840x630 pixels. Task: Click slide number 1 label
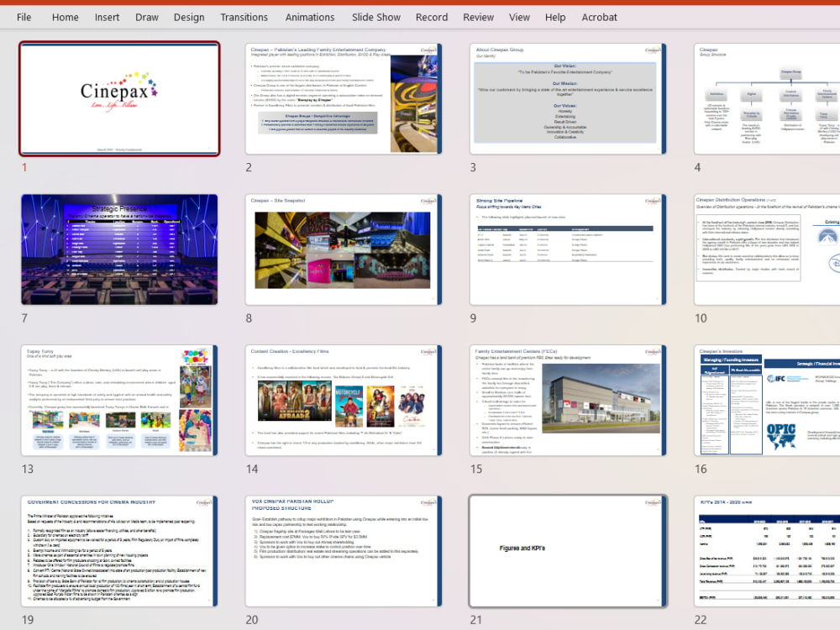coord(24,168)
